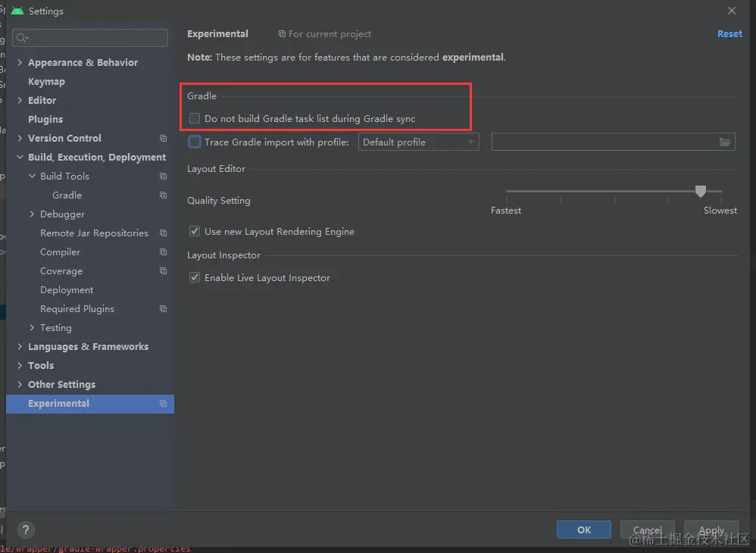Click the per-project icon beside Compiler
This screenshot has height=553, width=756.
point(163,252)
